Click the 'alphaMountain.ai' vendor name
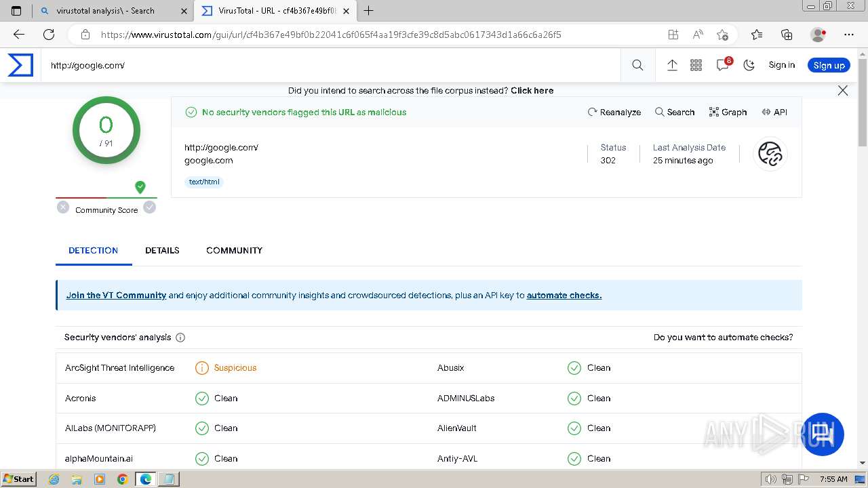Screen dimensions: 868x488 [x=99, y=458]
